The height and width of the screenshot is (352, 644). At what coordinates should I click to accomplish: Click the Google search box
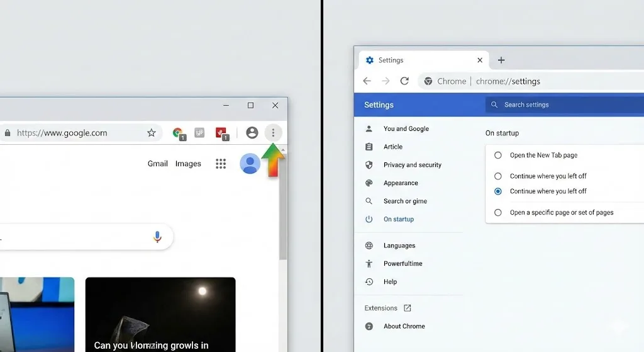click(x=86, y=237)
